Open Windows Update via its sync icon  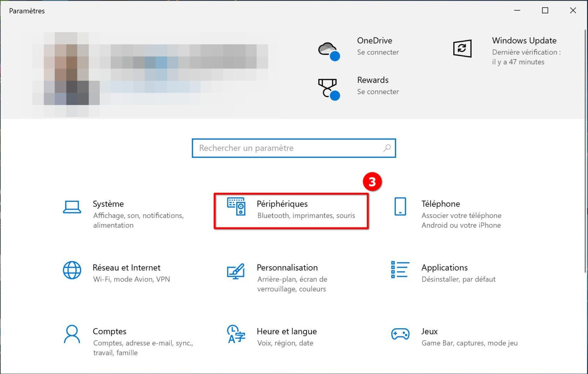click(x=462, y=48)
